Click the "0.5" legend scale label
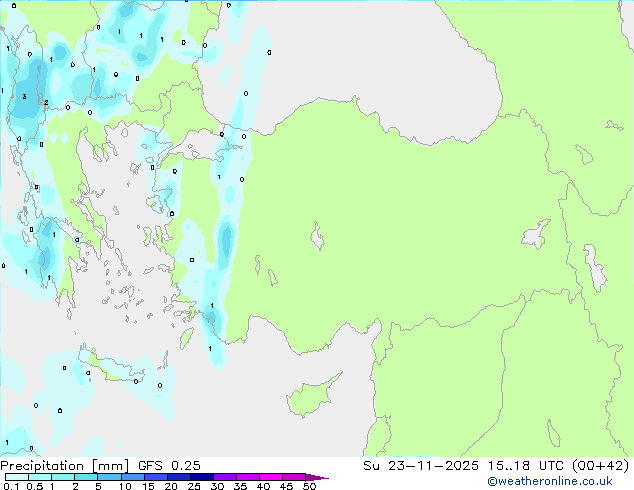 click(35, 486)
